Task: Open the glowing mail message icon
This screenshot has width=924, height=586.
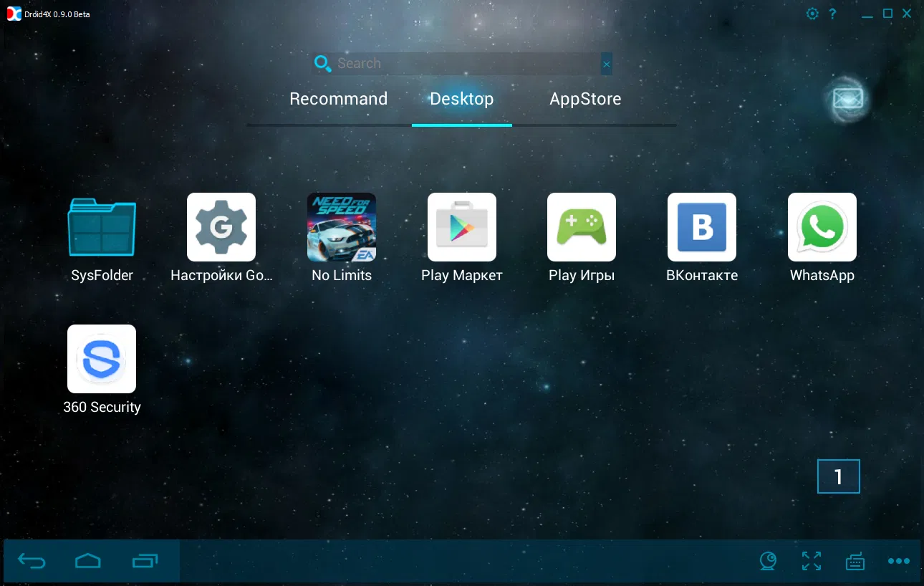Action: coord(848,99)
